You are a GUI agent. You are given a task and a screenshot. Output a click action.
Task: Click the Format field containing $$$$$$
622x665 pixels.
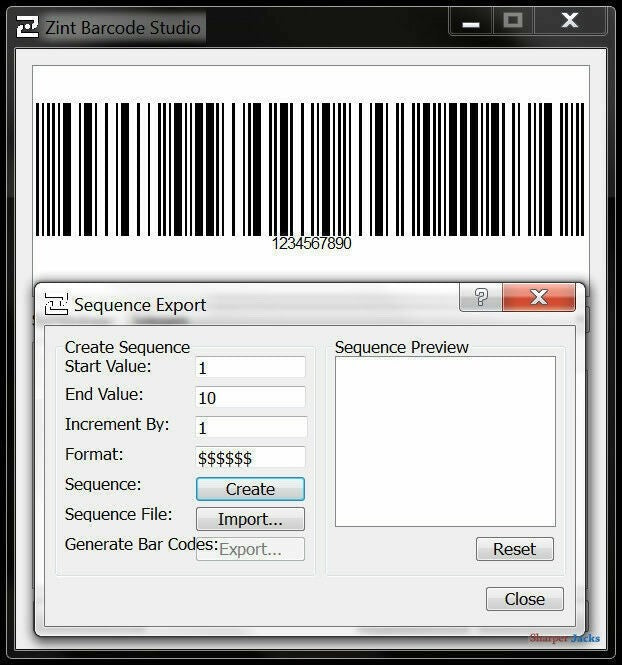pos(250,457)
